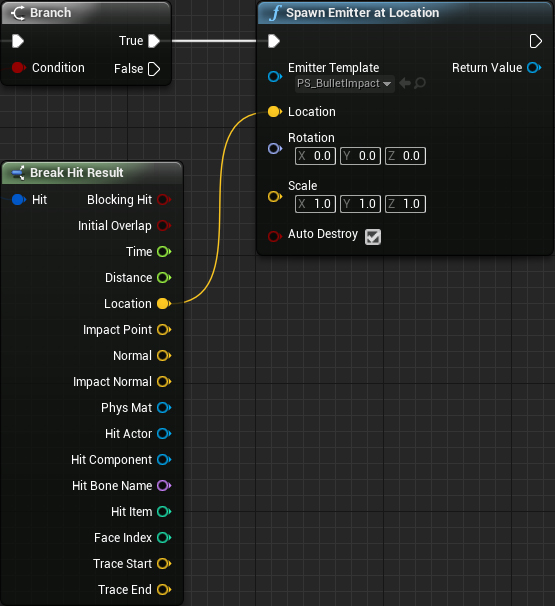The height and width of the screenshot is (606, 555).
Task: Use selected asset arrow for Emitter Template
Action: 405,83
